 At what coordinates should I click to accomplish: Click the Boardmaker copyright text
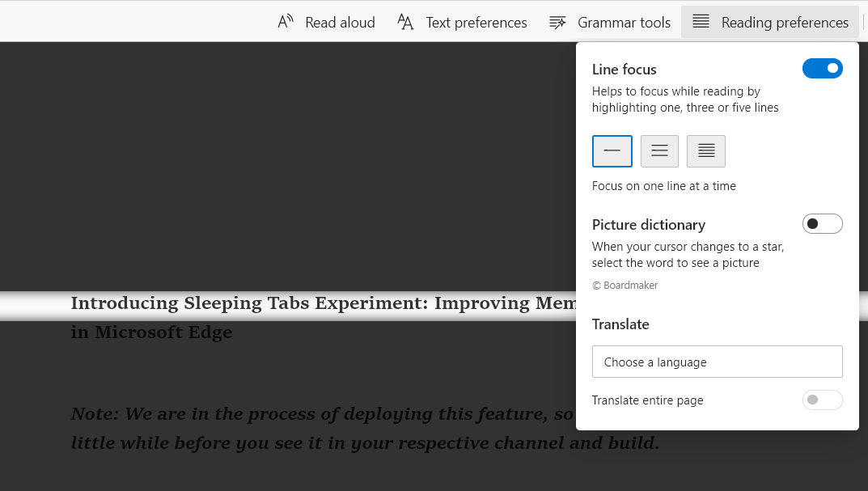point(625,285)
